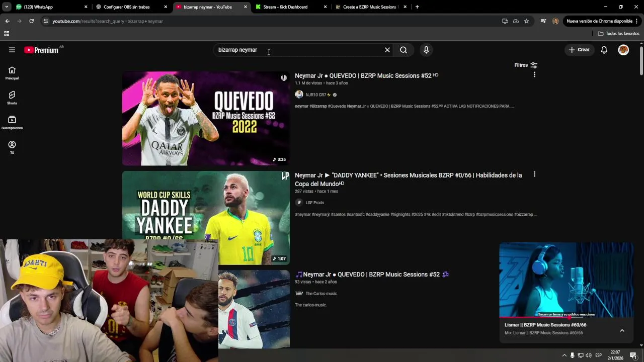The image size is (644, 362).
Task: Click the NJR10 CR7 channel avatar
Action: pyautogui.click(x=299, y=95)
